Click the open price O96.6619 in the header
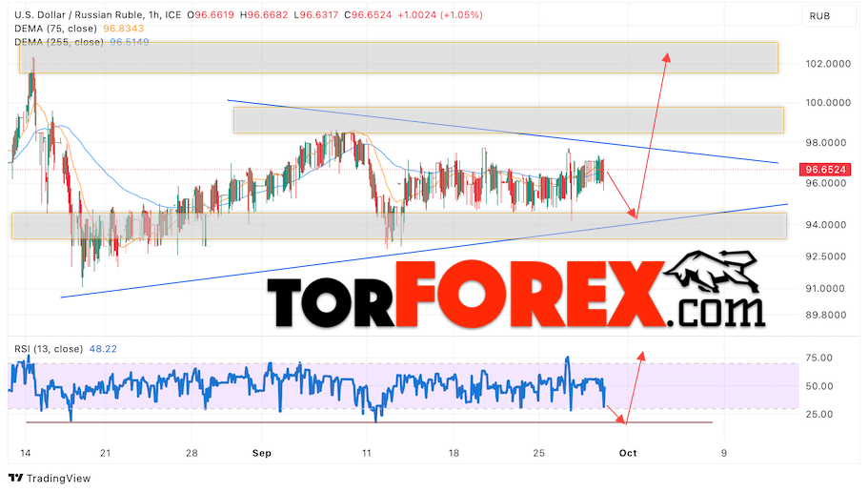 pyautogui.click(x=211, y=15)
